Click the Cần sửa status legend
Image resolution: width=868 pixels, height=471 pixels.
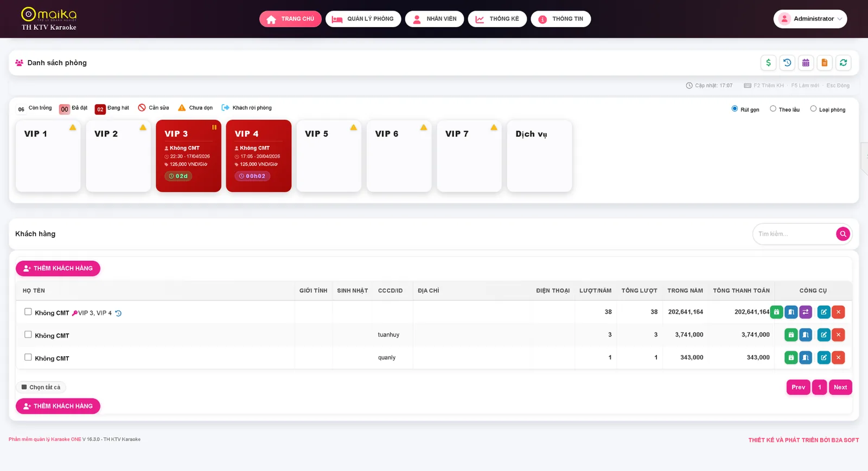tap(154, 108)
